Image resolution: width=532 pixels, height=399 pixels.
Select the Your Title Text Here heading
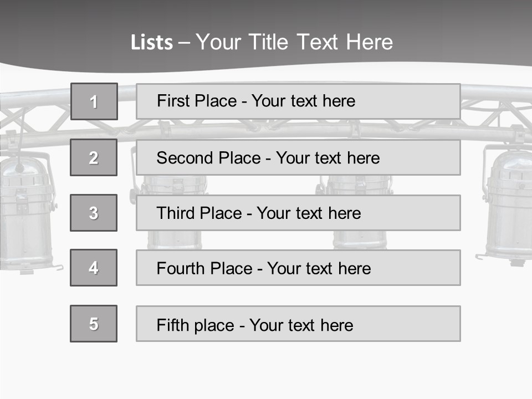(294, 42)
